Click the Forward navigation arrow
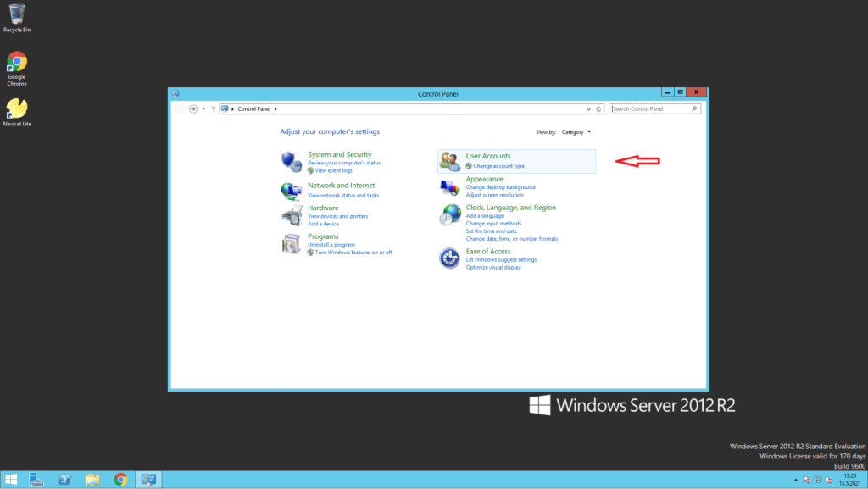 coord(192,109)
